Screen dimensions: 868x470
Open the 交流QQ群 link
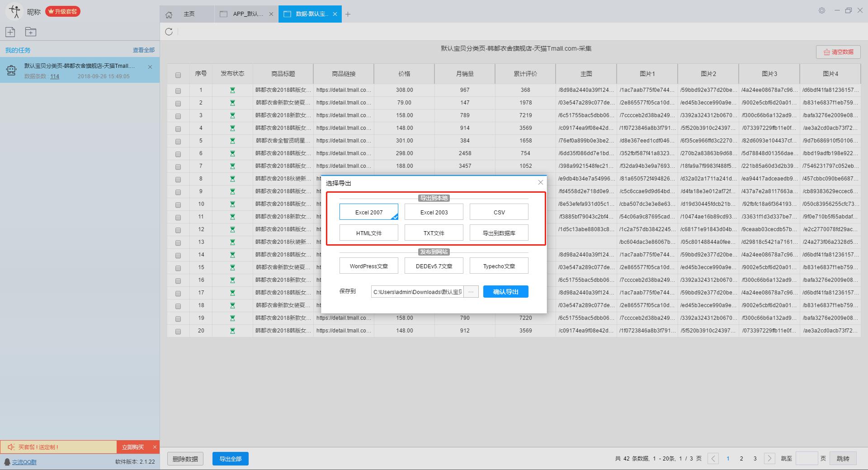tap(24, 462)
